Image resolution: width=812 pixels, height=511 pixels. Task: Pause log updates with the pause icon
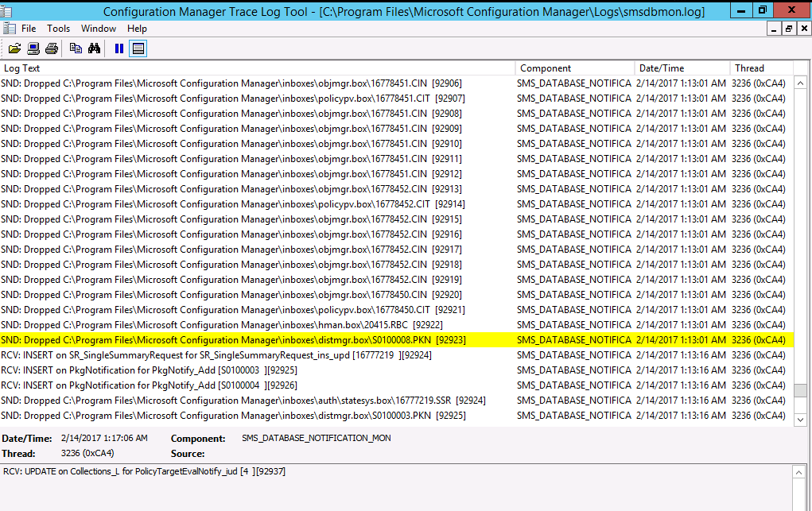pyautogui.click(x=119, y=48)
